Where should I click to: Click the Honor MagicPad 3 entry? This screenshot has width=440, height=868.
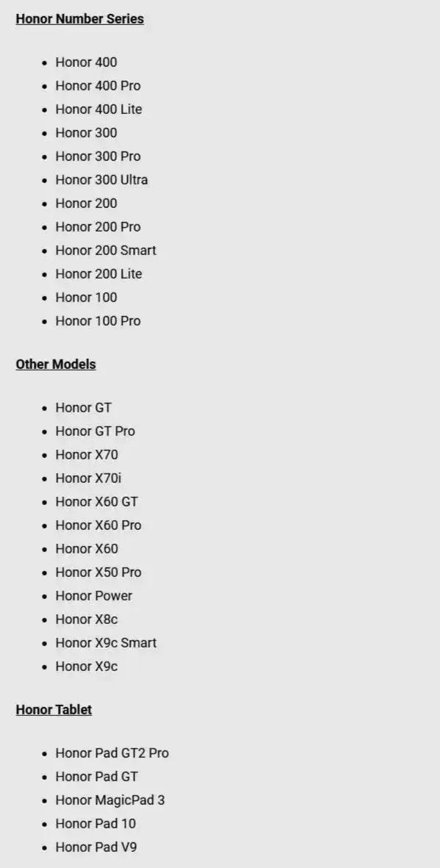click(109, 800)
